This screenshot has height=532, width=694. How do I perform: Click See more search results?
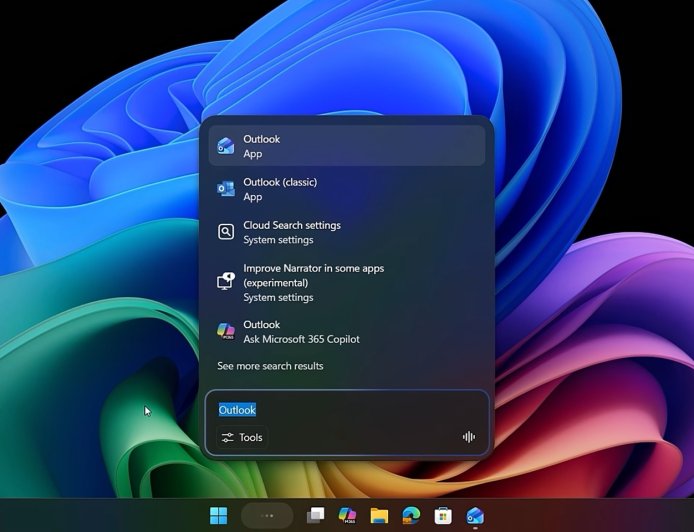point(270,366)
